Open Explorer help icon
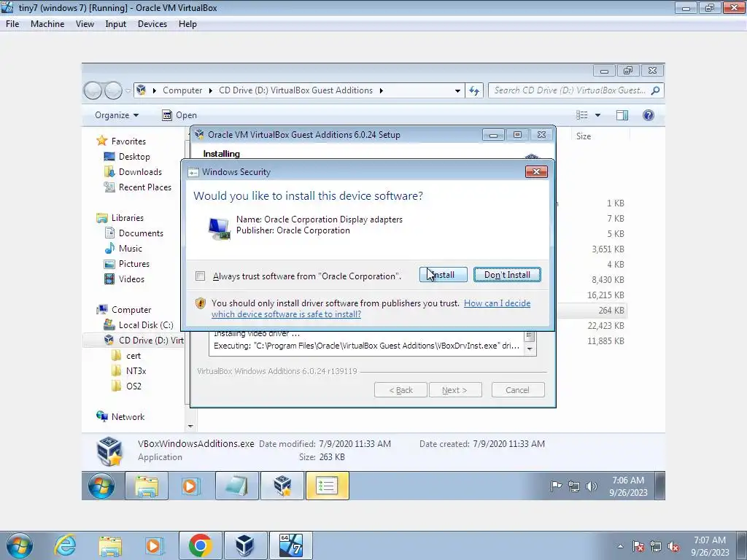 [649, 115]
